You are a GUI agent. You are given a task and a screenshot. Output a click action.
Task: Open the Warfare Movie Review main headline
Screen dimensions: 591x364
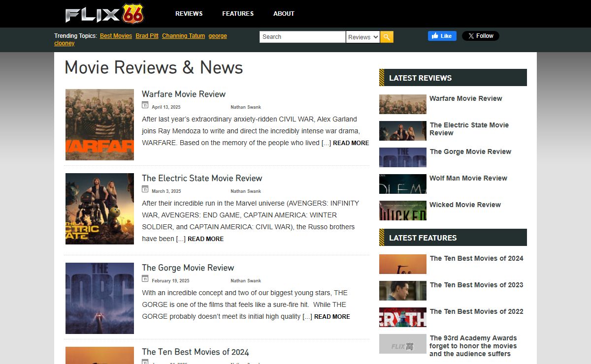coord(184,94)
